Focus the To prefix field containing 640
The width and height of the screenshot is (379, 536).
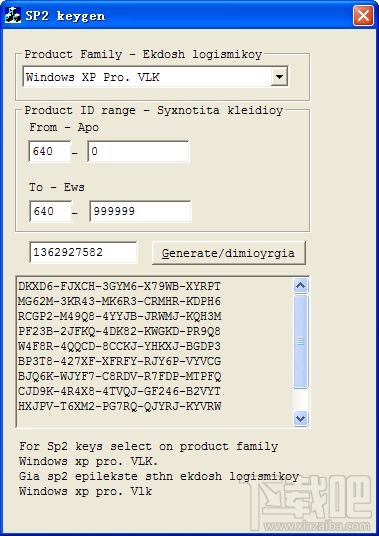coord(51,211)
